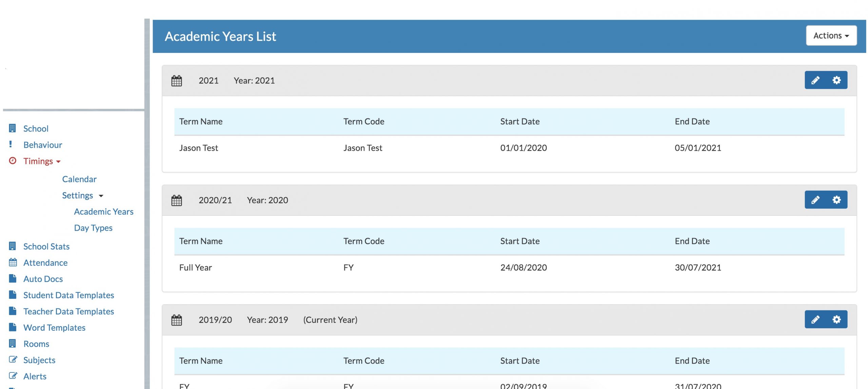Screen dimensions: 868x389
Task: Click the Academic Years List heading
Action: (x=220, y=36)
